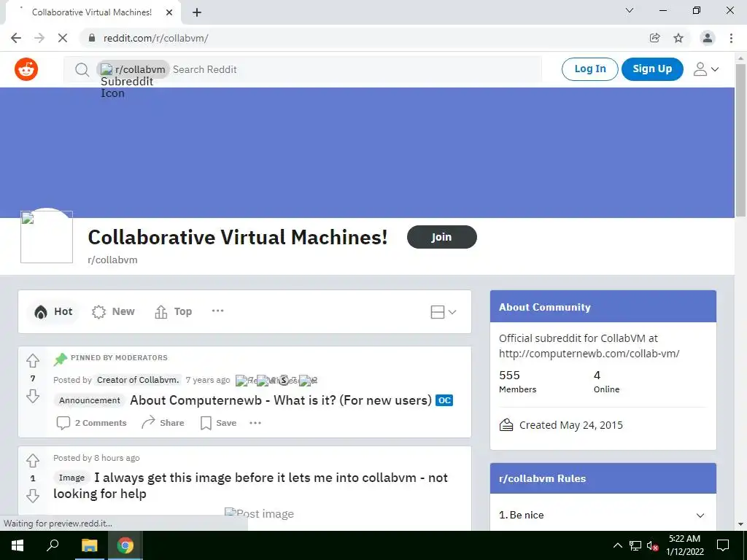Image resolution: width=747 pixels, height=560 pixels.
Task: Click the '7 years ago' timestamp
Action: 208,380
